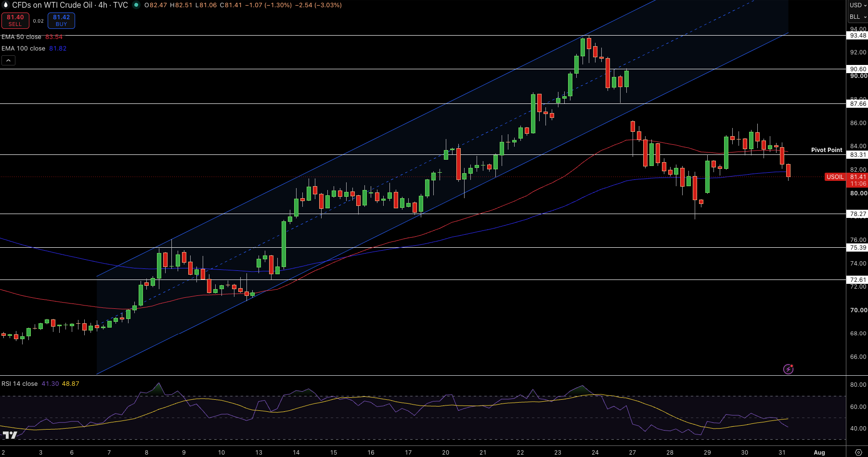This screenshot has width=868, height=457.
Task: Click the 72.61 horizontal line price label
Action: 857,280
